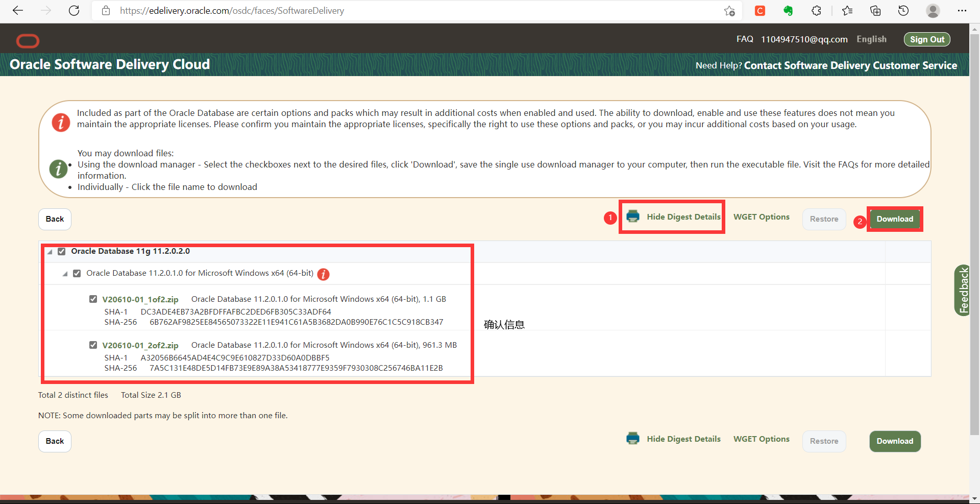Click the bottom Back button
The width and height of the screenshot is (980, 504).
tap(55, 441)
